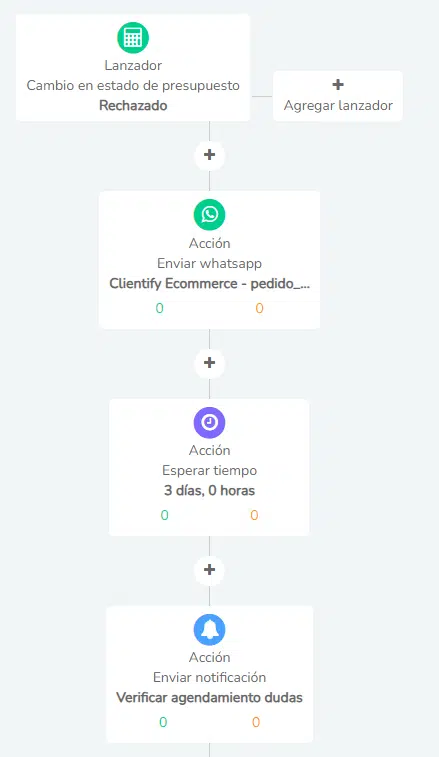
Task: Click orange counter on Enviar whatsapp
Action: pos(259,308)
